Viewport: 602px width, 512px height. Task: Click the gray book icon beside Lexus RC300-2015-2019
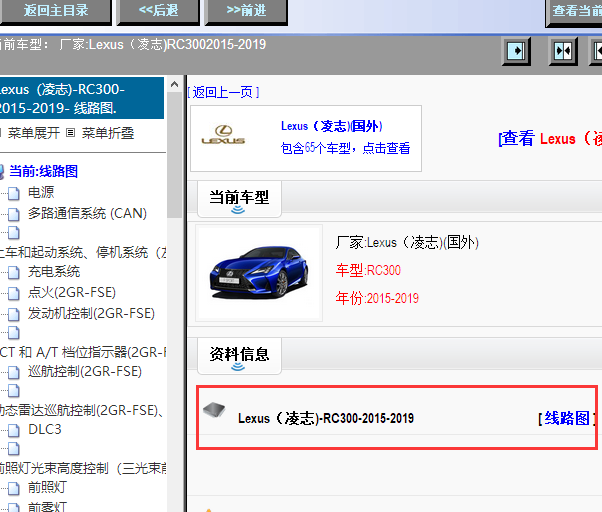[x=214, y=410]
